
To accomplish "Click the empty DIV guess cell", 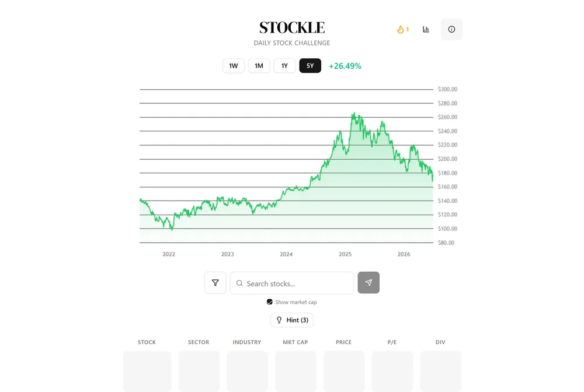I will coord(440,371).
